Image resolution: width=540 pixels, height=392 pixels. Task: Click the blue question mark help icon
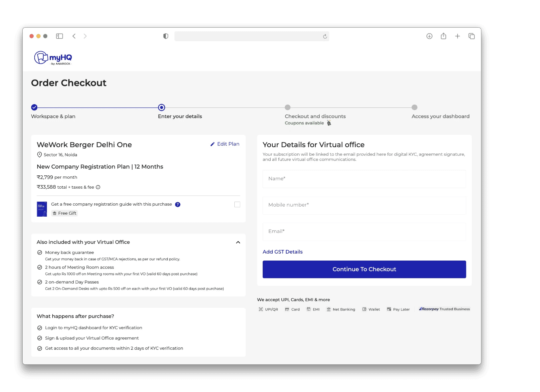(178, 204)
